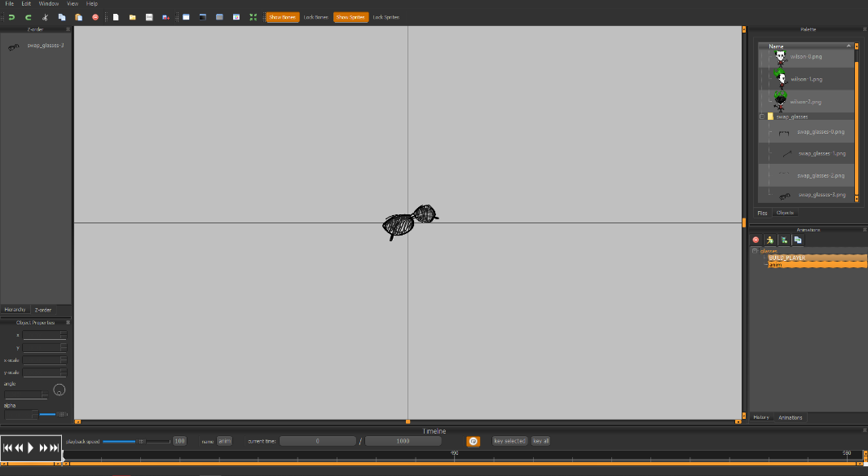The height and width of the screenshot is (476, 868).
Task: Collapse the glasses entity in Animations tree
Action: [755, 251]
